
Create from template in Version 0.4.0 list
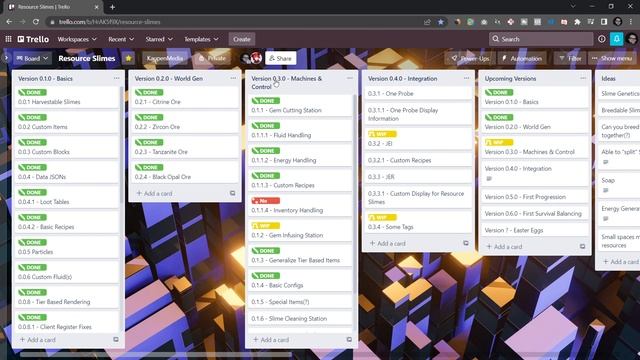point(466,243)
